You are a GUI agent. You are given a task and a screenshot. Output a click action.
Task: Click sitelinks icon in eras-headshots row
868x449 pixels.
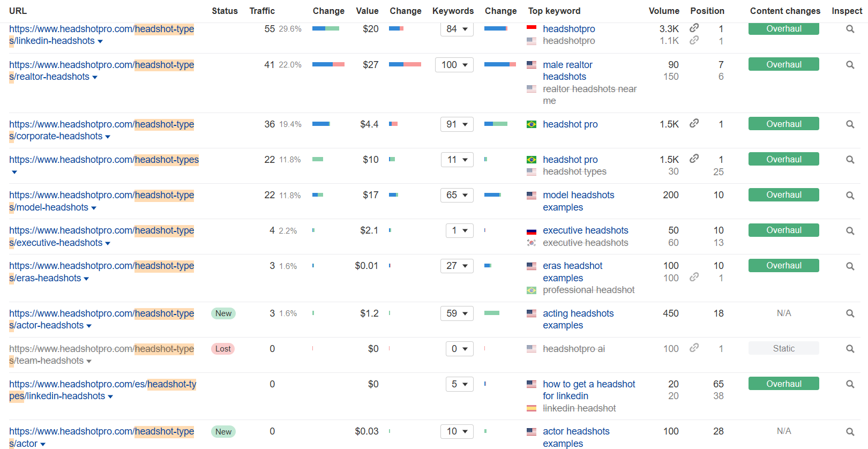pyautogui.click(x=694, y=277)
